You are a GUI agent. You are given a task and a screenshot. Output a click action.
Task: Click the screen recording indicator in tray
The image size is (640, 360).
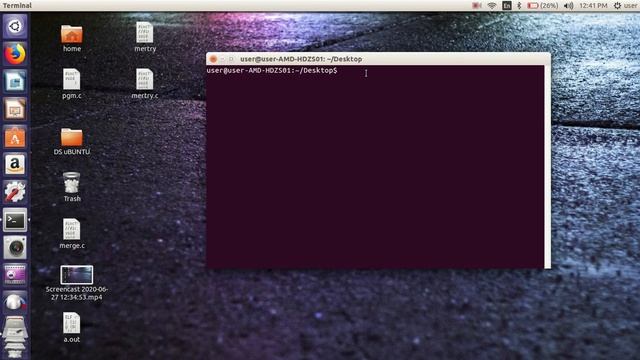coord(476,6)
